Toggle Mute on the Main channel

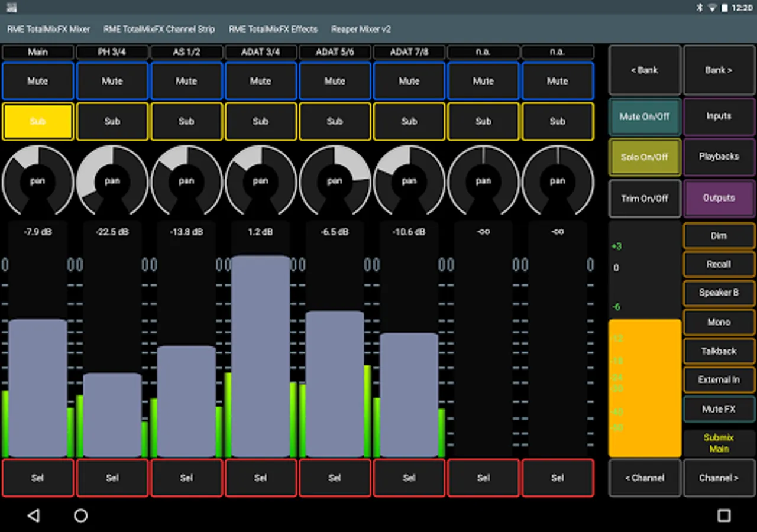tap(38, 81)
